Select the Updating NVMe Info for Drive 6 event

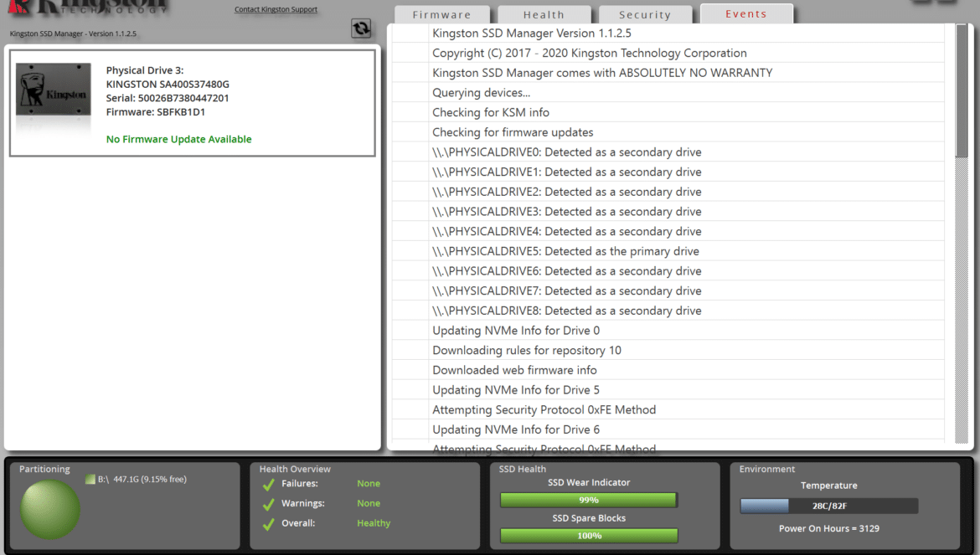pyautogui.click(x=668, y=429)
